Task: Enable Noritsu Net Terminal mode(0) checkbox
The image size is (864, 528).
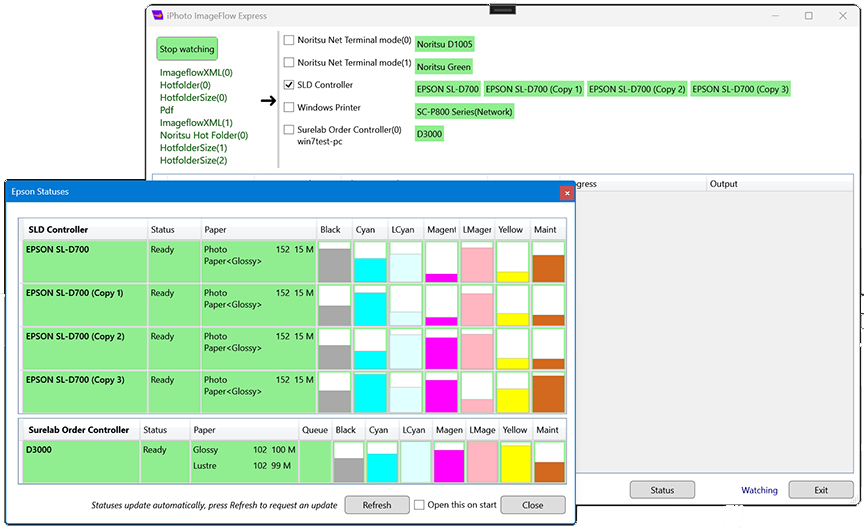Action: tap(289, 40)
